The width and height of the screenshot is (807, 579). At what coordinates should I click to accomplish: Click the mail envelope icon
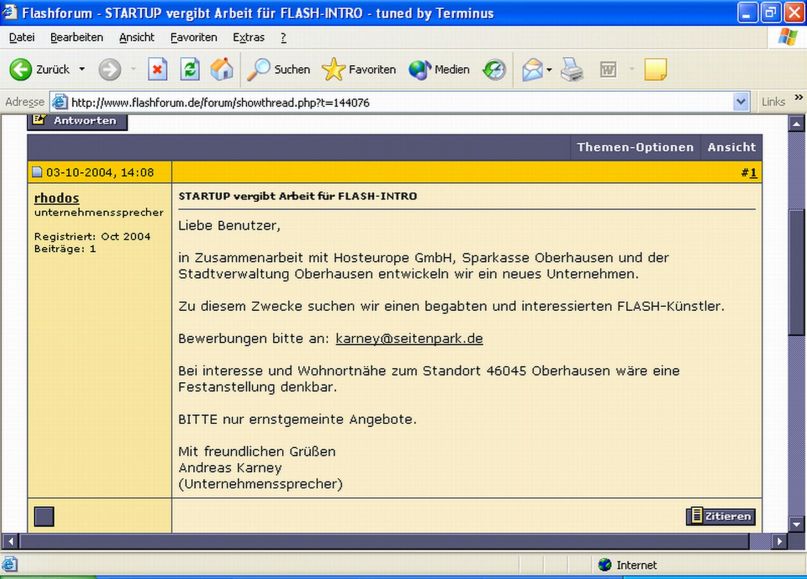532,69
